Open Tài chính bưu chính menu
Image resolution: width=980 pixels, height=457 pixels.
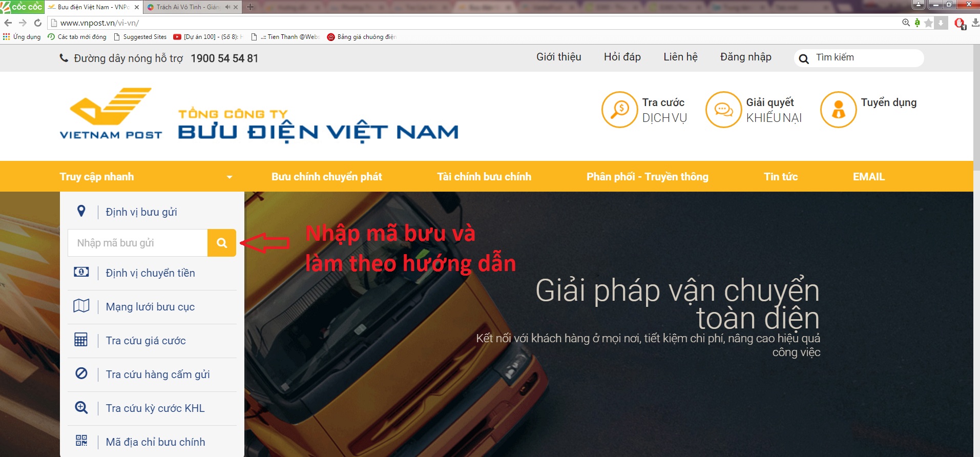(x=484, y=177)
